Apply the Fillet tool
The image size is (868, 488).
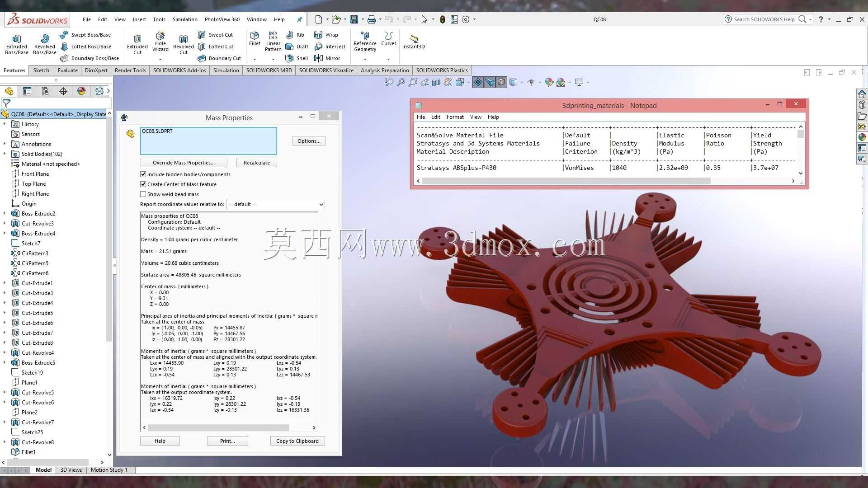pos(255,39)
